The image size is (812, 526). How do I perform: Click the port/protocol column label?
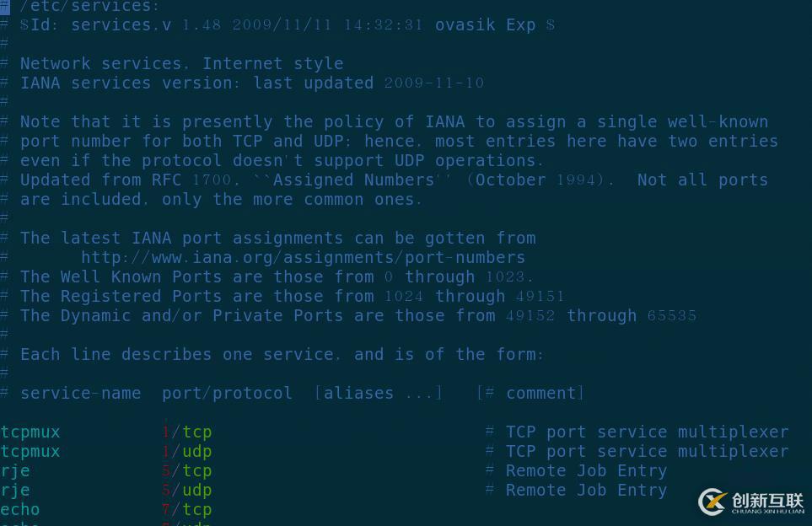click(x=227, y=394)
